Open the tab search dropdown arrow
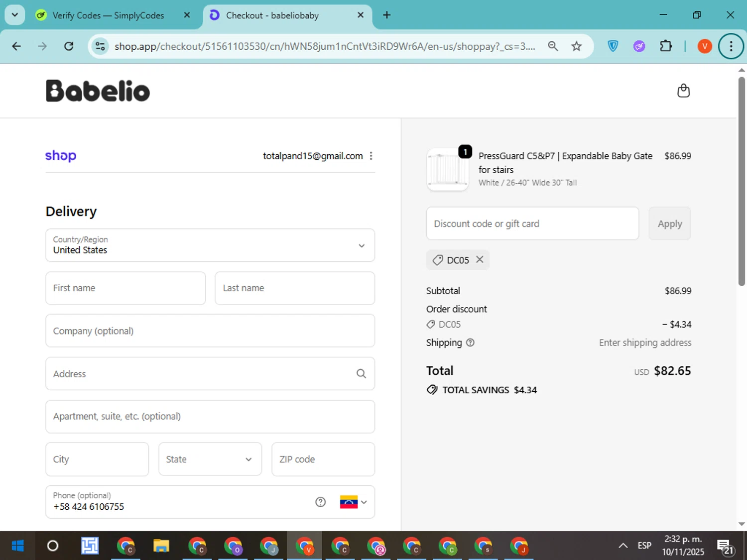 (x=15, y=15)
